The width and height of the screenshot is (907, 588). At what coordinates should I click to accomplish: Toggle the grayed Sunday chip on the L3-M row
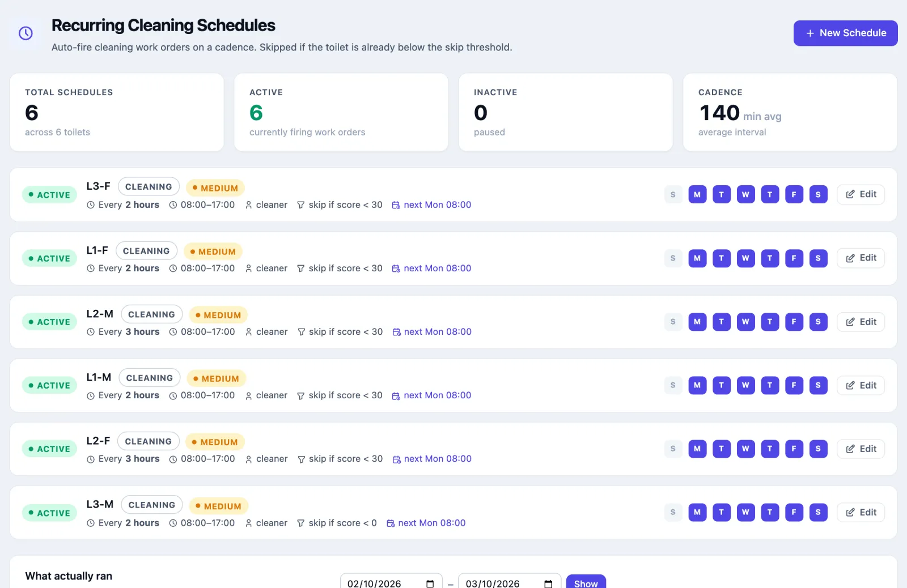(x=673, y=512)
